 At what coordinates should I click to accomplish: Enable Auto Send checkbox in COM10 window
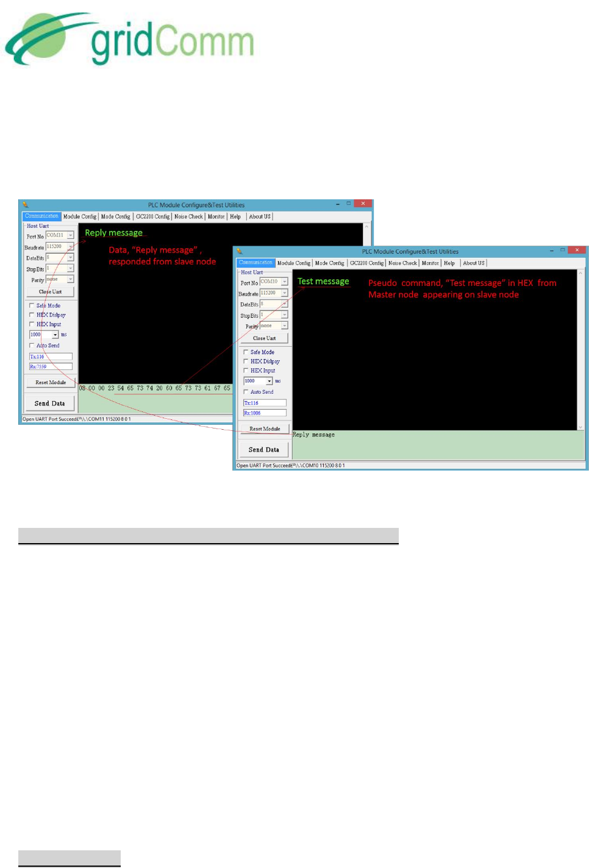(x=246, y=391)
